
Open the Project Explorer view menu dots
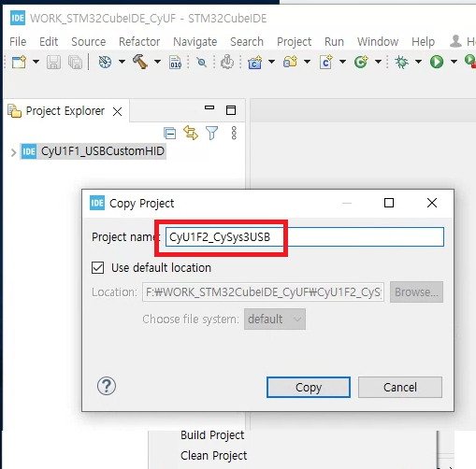coord(234,133)
